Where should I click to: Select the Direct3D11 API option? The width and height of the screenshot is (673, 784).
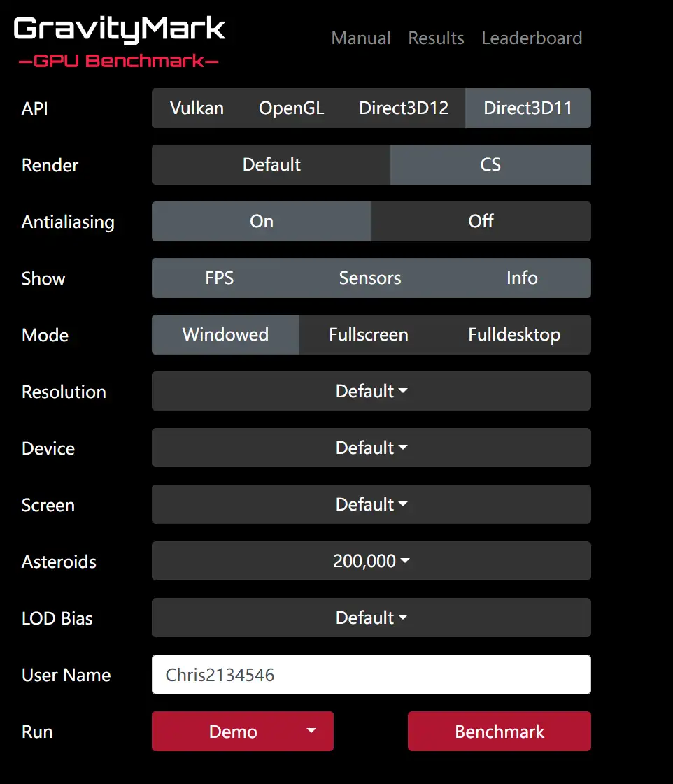(528, 108)
